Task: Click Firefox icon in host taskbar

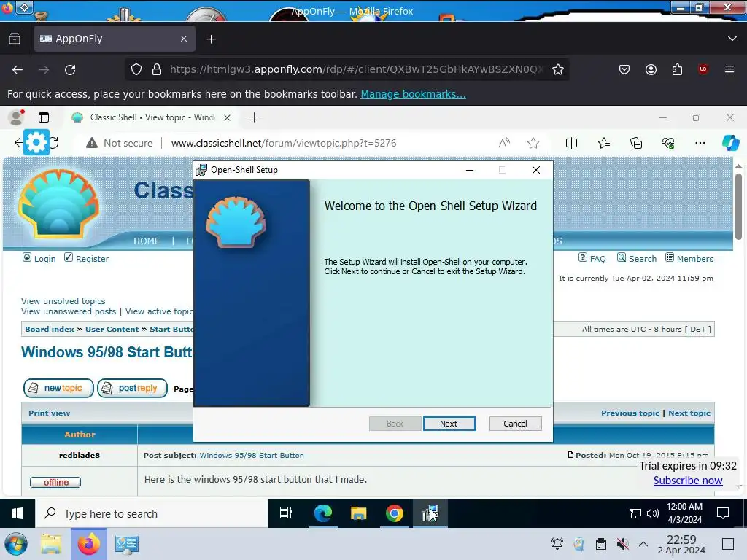Action: 88,544
